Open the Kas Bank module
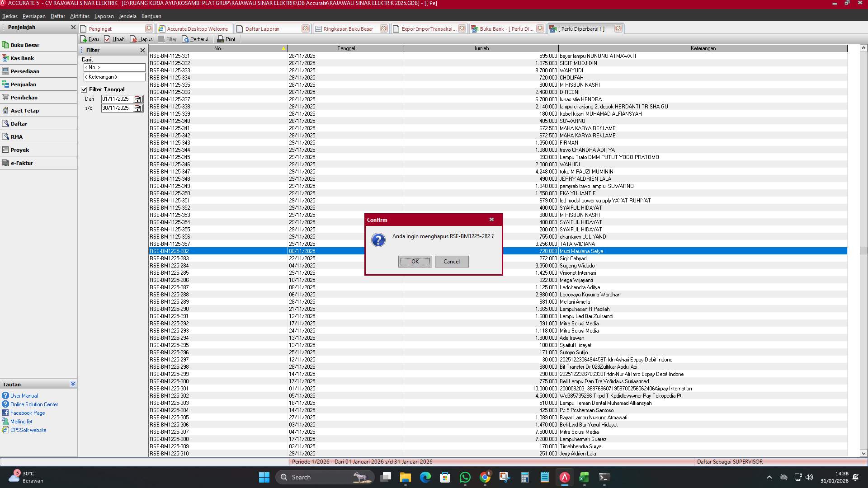The image size is (868, 488). click(22, 58)
